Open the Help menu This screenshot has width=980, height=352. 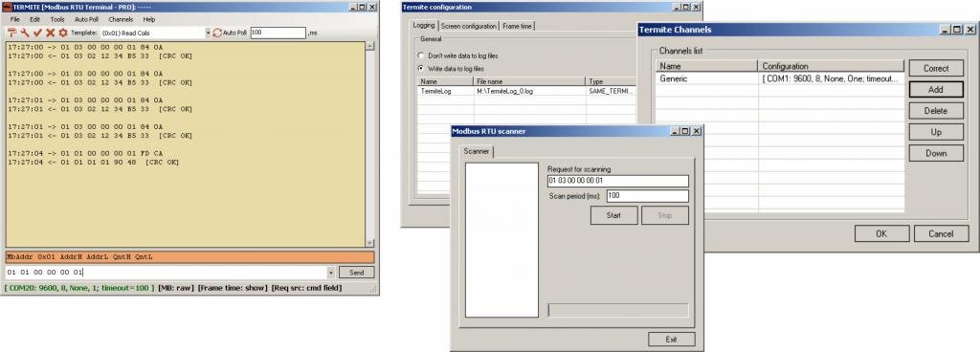[148, 19]
